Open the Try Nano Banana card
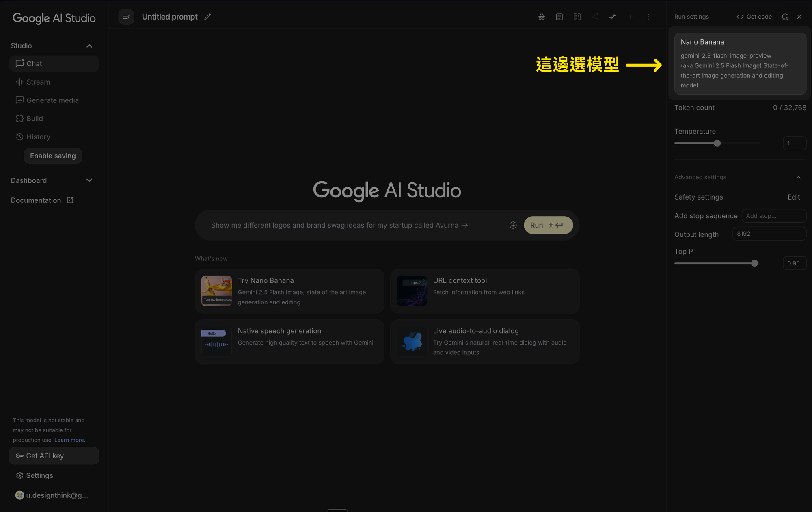Viewport: 812px width, 512px height. (289, 291)
